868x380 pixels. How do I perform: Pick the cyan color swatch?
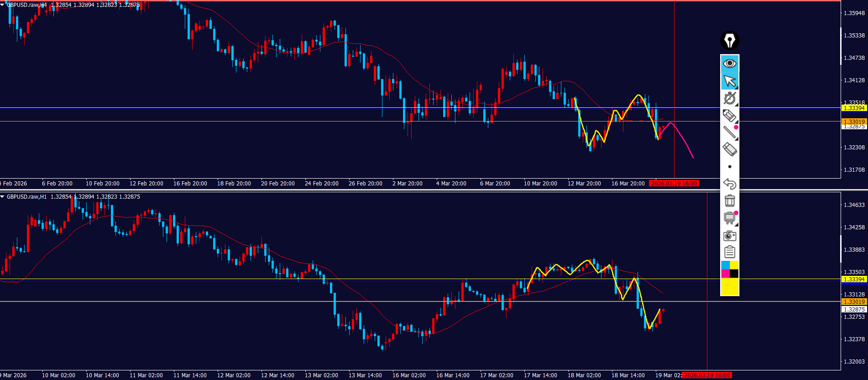tap(725, 265)
